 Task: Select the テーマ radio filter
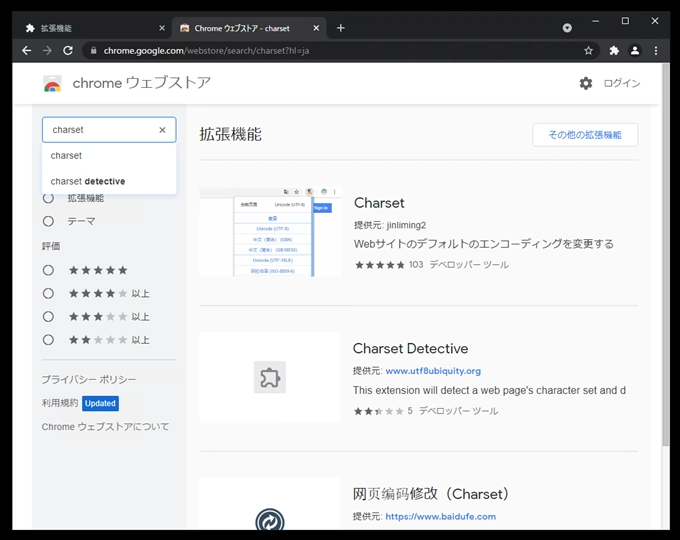[x=48, y=221]
